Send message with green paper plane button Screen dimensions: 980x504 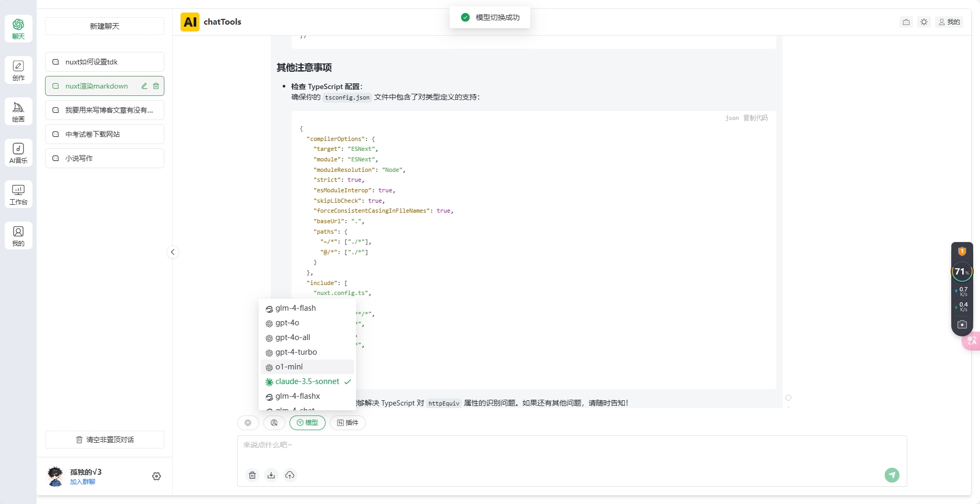coord(892,475)
